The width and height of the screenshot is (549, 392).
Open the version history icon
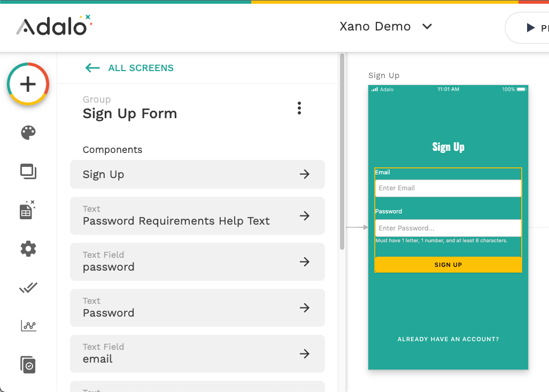point(28,364)
